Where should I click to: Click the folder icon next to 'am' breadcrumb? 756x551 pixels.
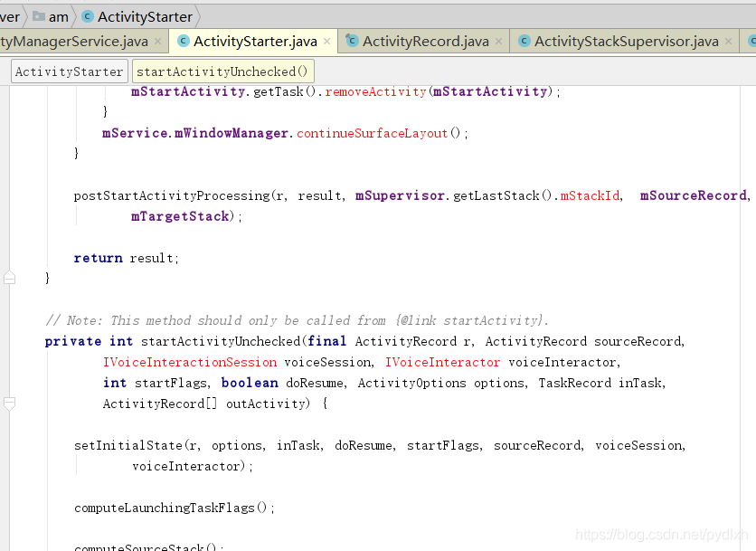[x=39, y=16]
